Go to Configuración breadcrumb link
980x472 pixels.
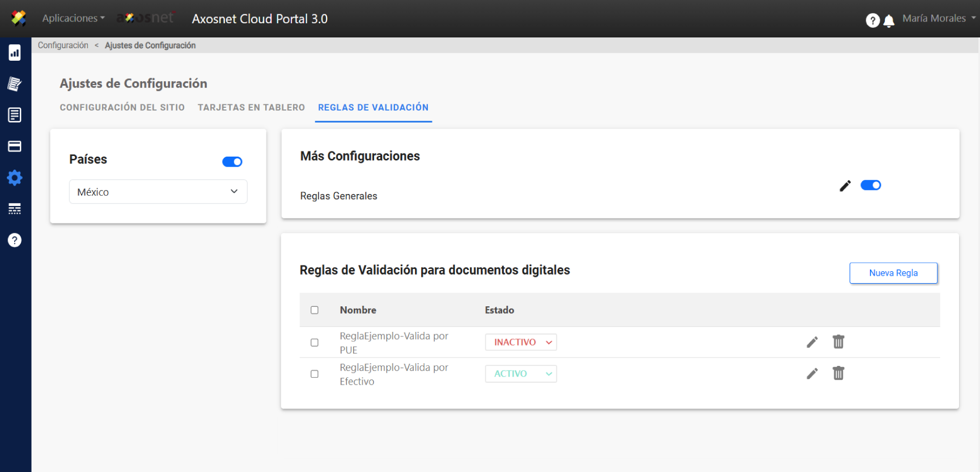(63, 45)
